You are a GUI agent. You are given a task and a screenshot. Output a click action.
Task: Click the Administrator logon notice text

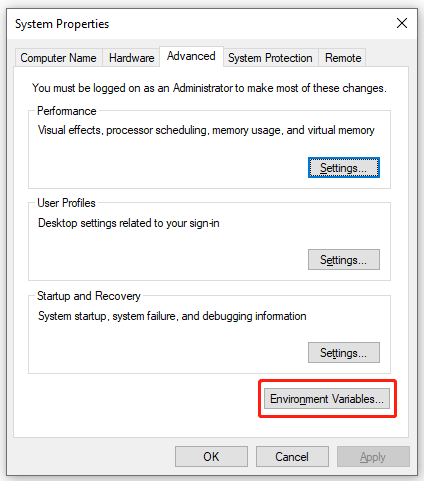coord(209,88)
